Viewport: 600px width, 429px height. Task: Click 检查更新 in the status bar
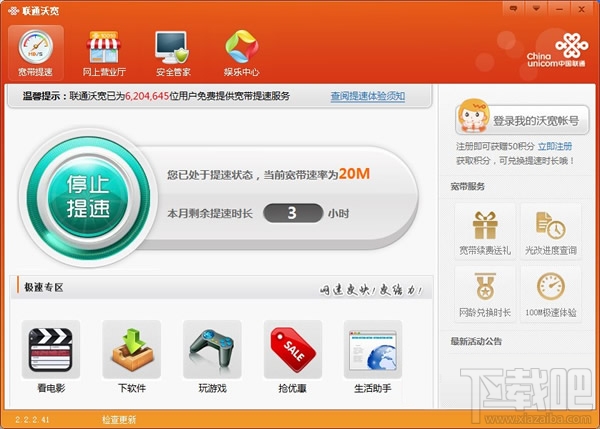tap(119, 420)
